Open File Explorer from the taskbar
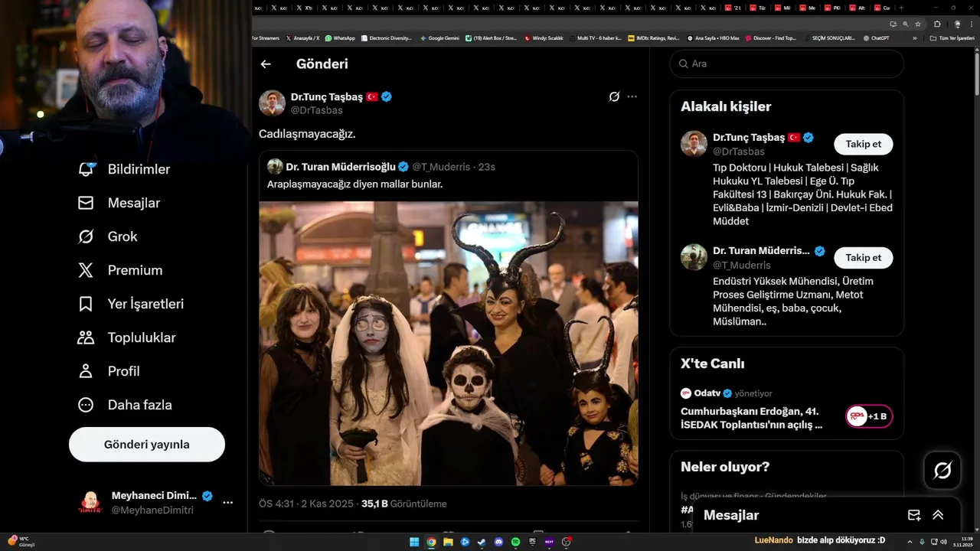The height and width of the screenshot is (551, 980). tap(448, 542)
